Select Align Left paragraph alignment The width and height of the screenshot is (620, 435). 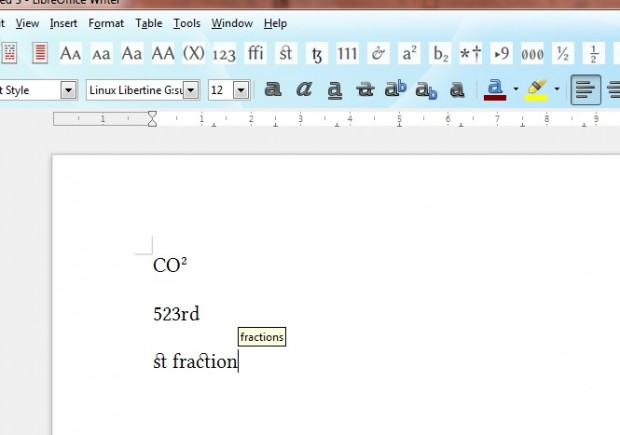coord(586,90)
